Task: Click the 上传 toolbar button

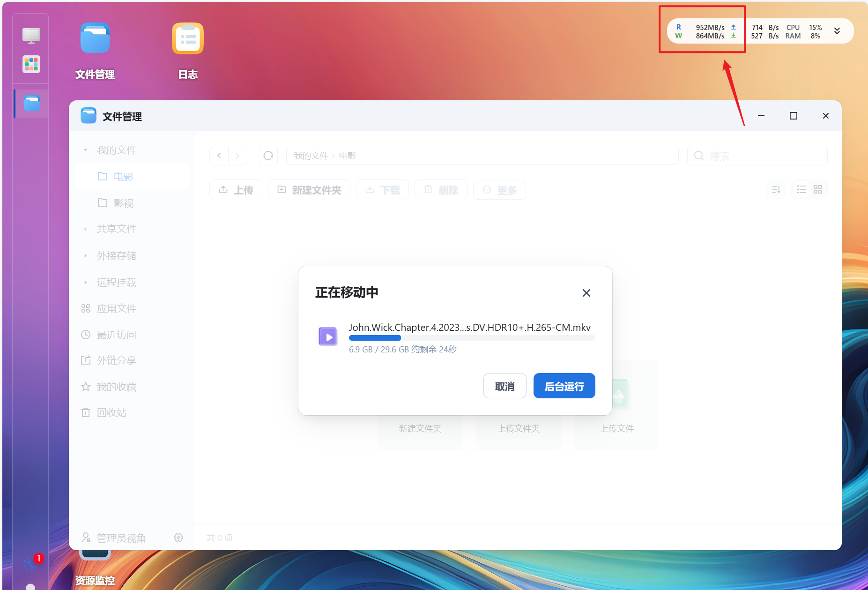Action: click(236, 190)
